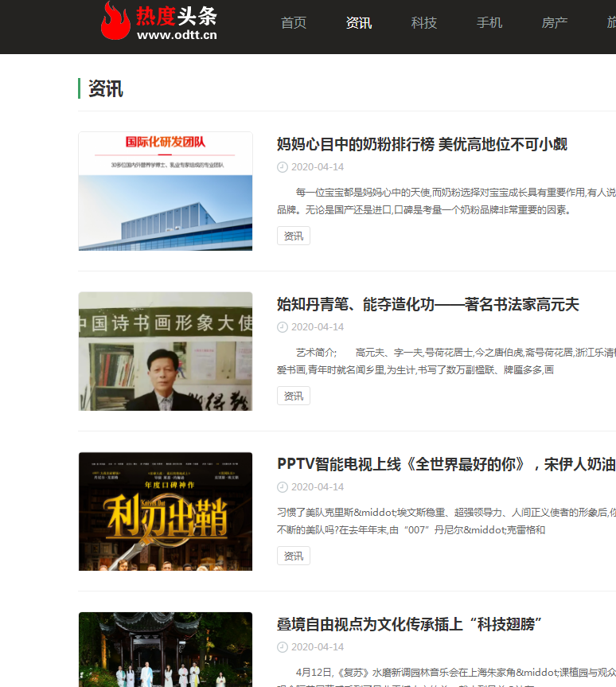Click the 资讯 page heading
The height and width of the screenshot is (687, 616).
[x=106, y=88]
